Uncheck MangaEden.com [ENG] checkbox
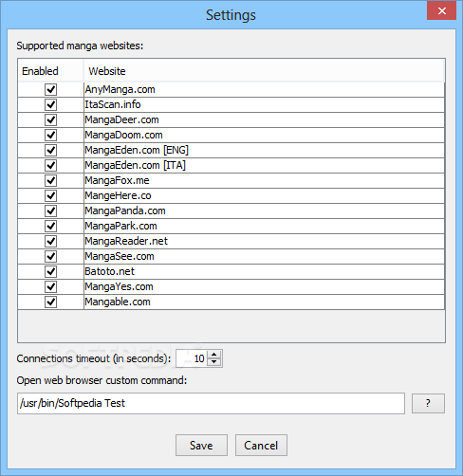This screenshot has height=476, width=463. pos(50,150)
